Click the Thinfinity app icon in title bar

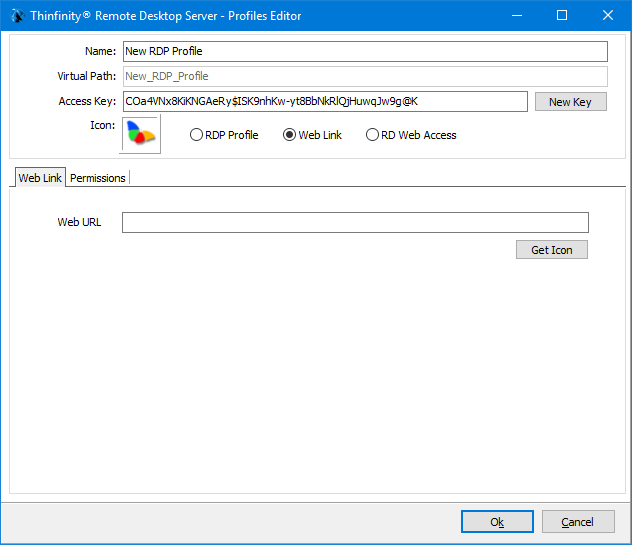(17, 16)
